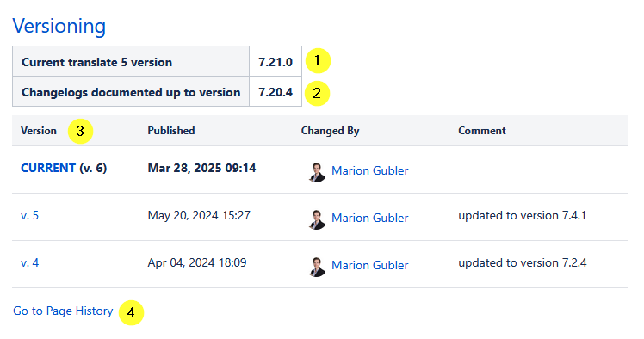Open the Versioning heading link
The width and height of the screenshot is (644, 339).
59,26
